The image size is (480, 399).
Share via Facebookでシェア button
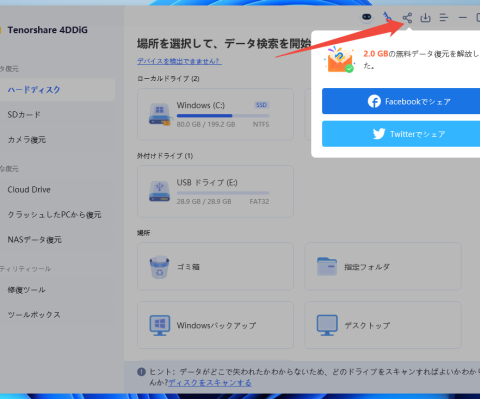tap(401, 101)
